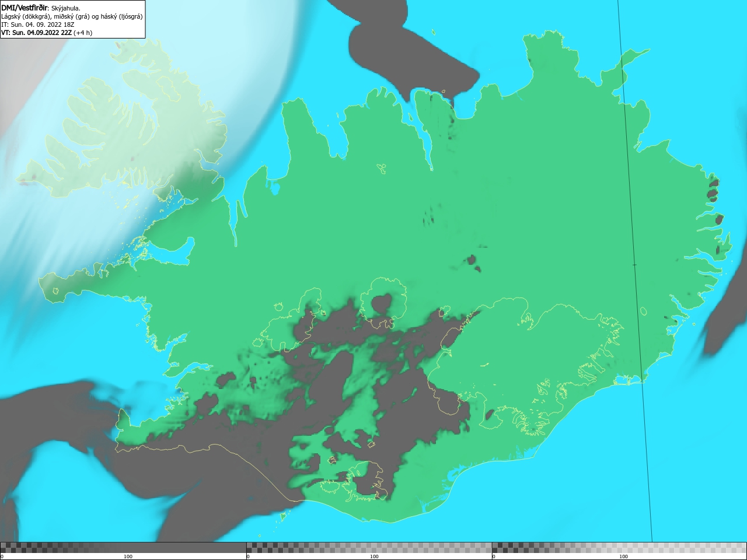Click the '100' label under the high-cloud scale

[623, 556]
